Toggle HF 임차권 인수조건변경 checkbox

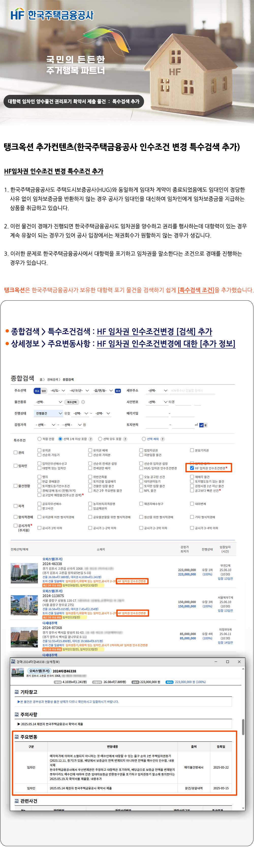tap(192, 468)
